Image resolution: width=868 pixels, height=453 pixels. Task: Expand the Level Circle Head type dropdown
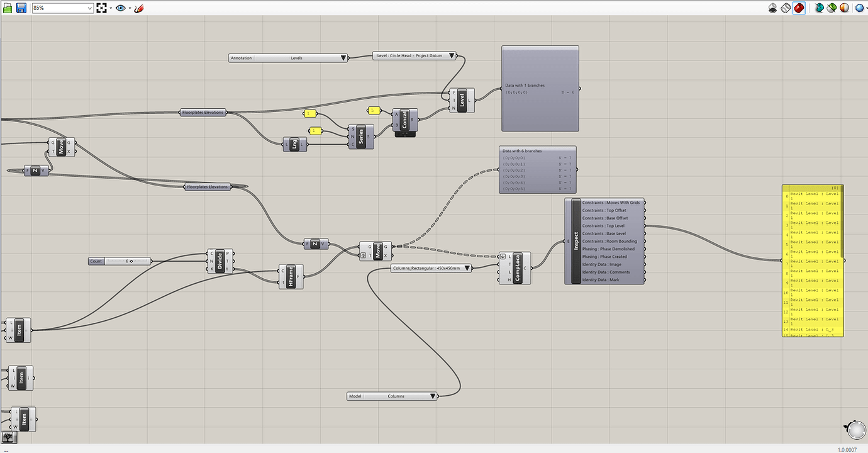[415, 55]
